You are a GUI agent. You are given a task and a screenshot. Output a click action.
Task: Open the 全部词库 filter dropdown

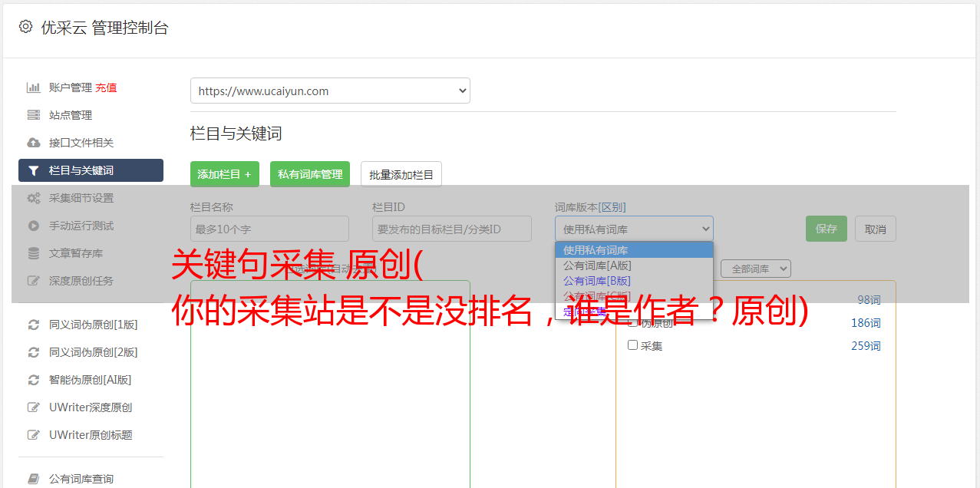click(756, 269)
